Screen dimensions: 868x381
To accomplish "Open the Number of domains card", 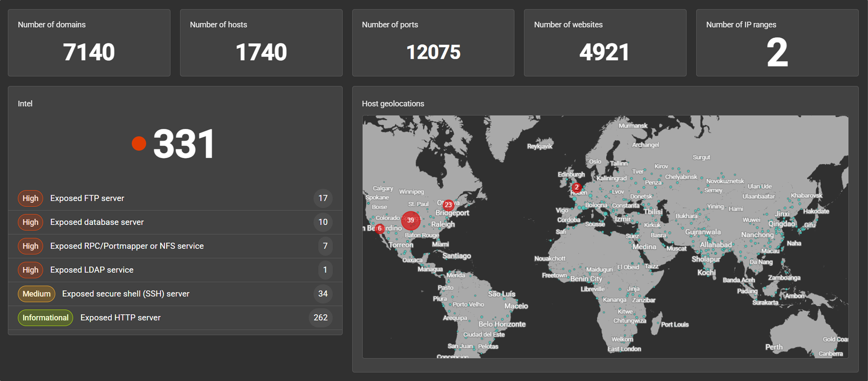I will click(x=89, y=43).
